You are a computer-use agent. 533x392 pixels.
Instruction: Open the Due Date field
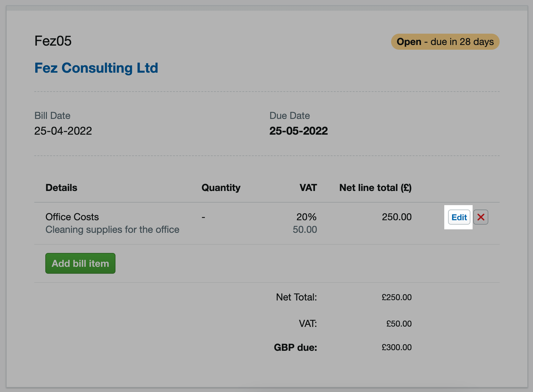click(x=299, y=131)
